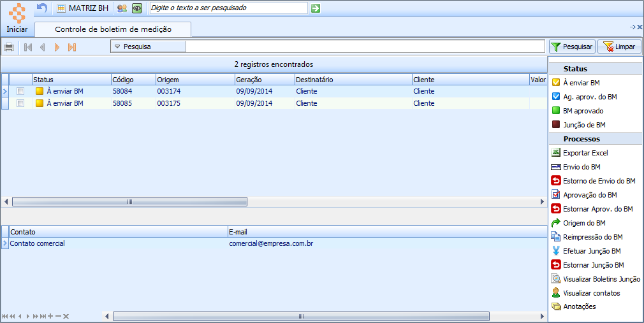Click 'Reimpressão do BM'
644x323 pixels.
click(x=587, y=237)
